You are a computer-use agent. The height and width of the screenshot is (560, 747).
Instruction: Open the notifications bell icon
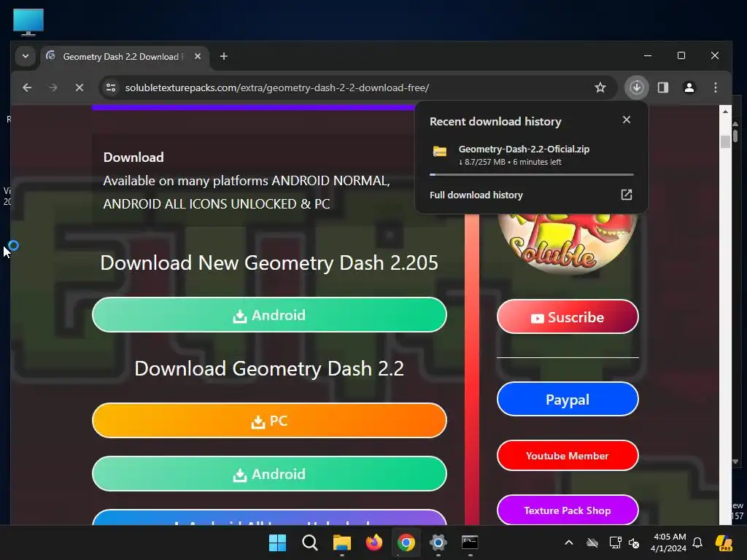coord(697,542)
